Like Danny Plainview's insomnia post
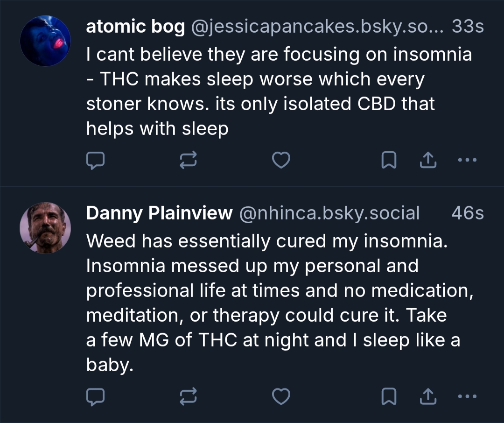The width and height of the screenshot is (504, 423). 281,397
